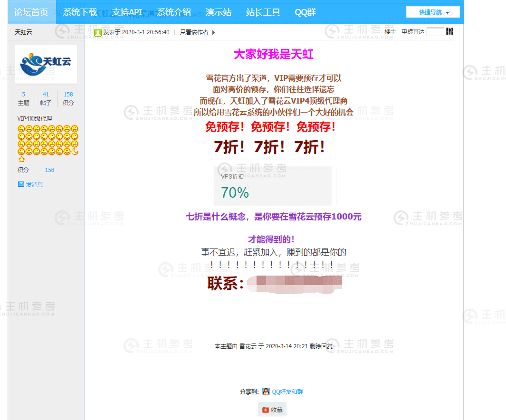Focus the 电梯直达 floor input box
Image resolution: width=506 pixels, height=420 pixels.
click(435, 32)
